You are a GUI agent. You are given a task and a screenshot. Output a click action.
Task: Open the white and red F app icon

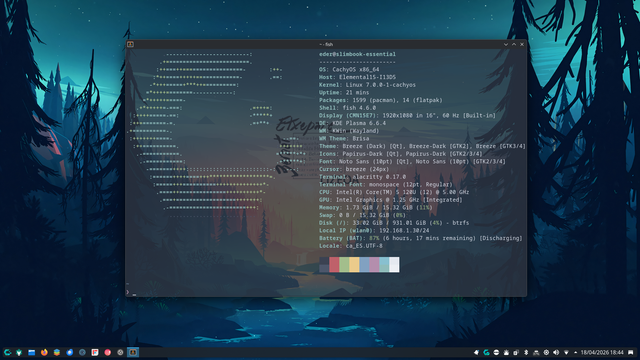[x=95, y=352]
